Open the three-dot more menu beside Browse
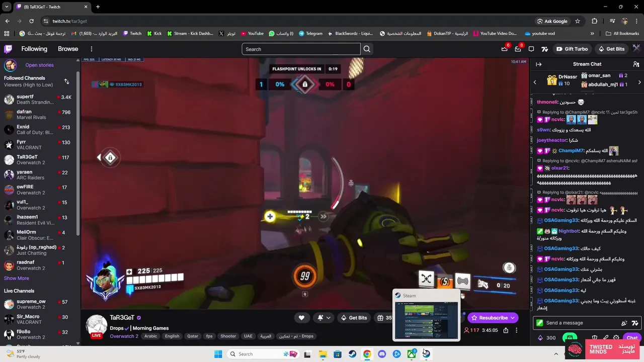This screenshot has height=362, width=644. (92, 49)
